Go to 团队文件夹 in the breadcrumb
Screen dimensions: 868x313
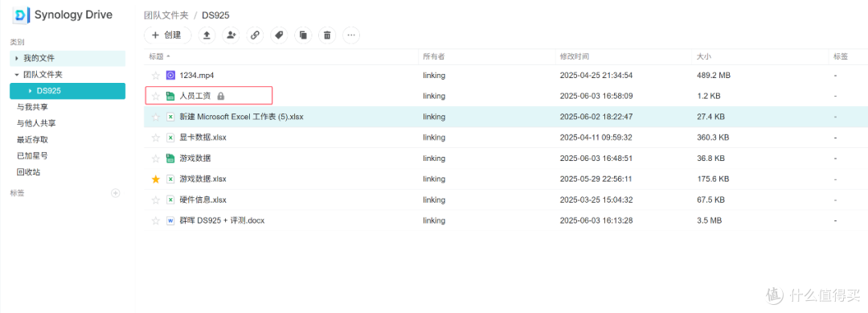pyautogui.click(x=166, y=15)
